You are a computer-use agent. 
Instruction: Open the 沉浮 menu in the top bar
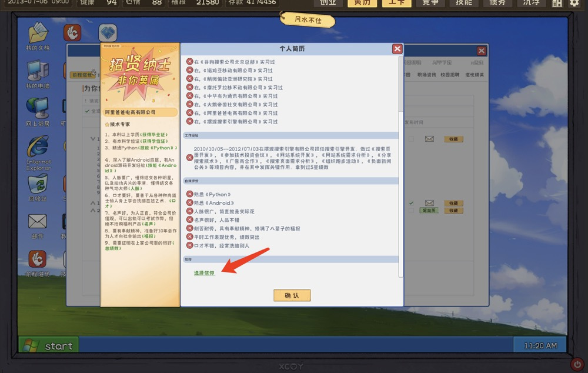pyautogui.click(x=532, y=3)
